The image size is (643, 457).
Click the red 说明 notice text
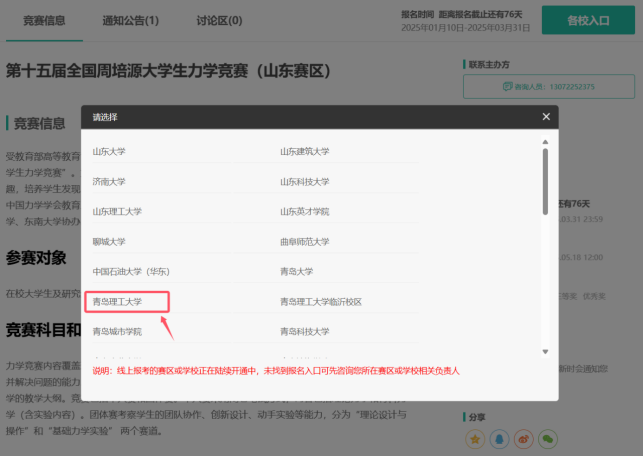276,371
